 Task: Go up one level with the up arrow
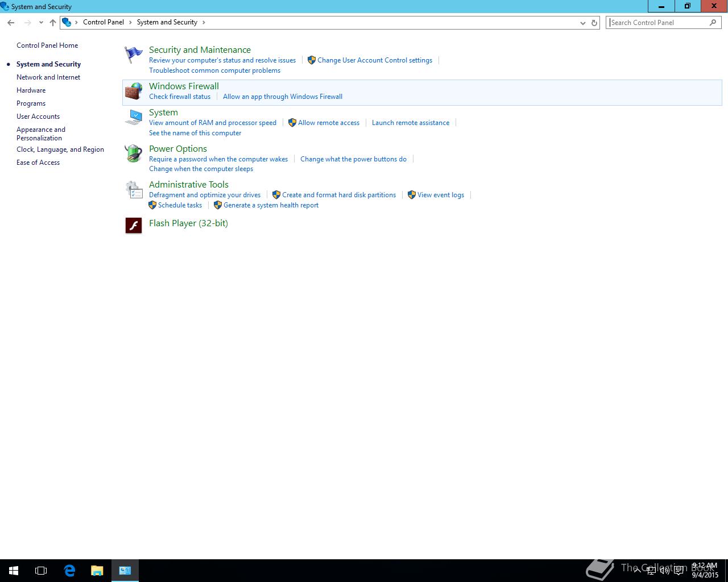pos(53,23)
